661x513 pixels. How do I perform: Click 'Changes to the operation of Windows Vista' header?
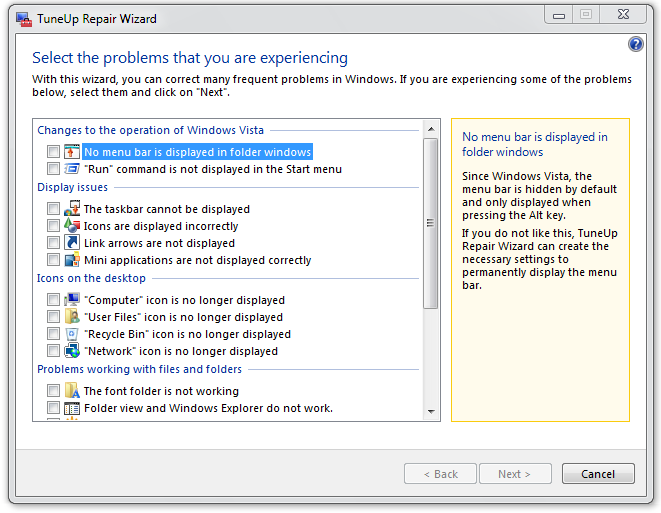pyautogui.click(x=150, y=130)
